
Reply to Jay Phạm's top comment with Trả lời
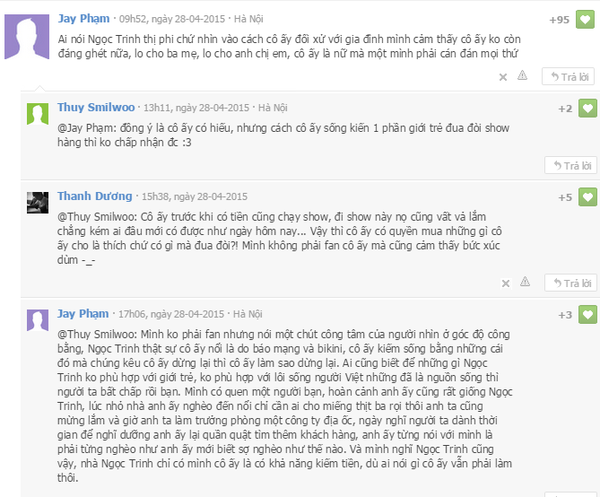(x=568, y=77)
